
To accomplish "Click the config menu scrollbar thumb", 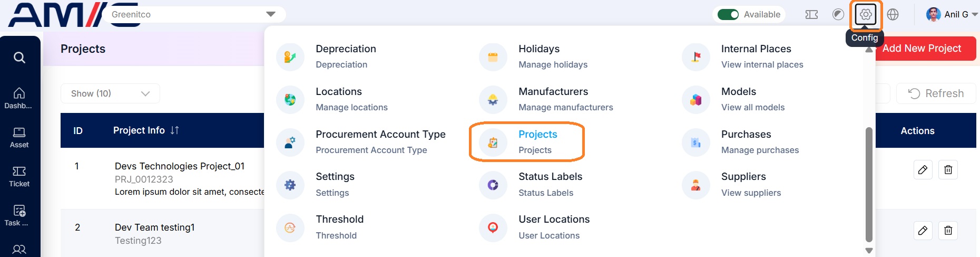I will (x=869, y=185).
